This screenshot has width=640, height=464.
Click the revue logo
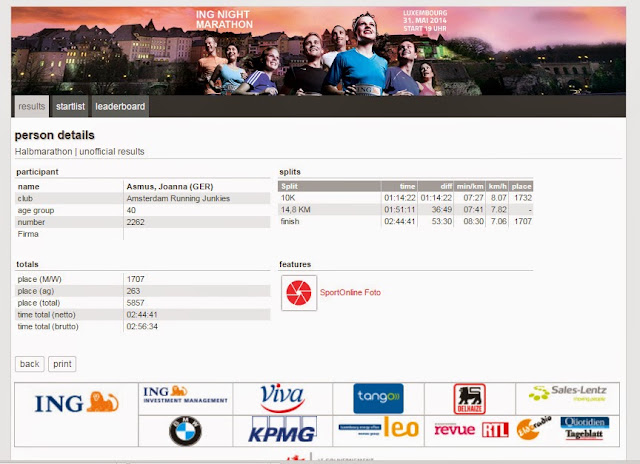(455, 429)
